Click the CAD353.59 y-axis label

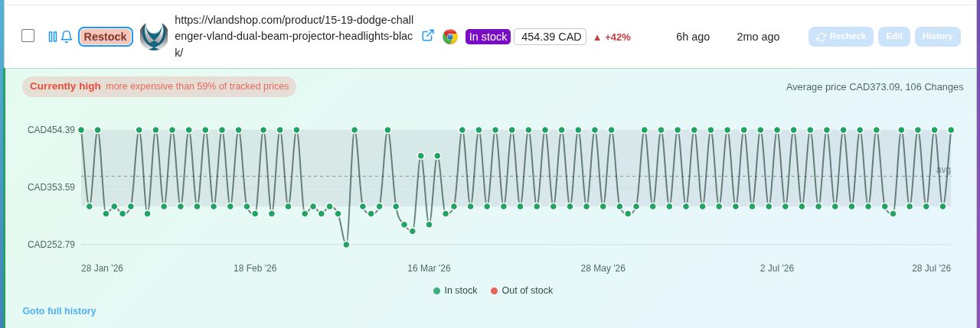point(51,187)
